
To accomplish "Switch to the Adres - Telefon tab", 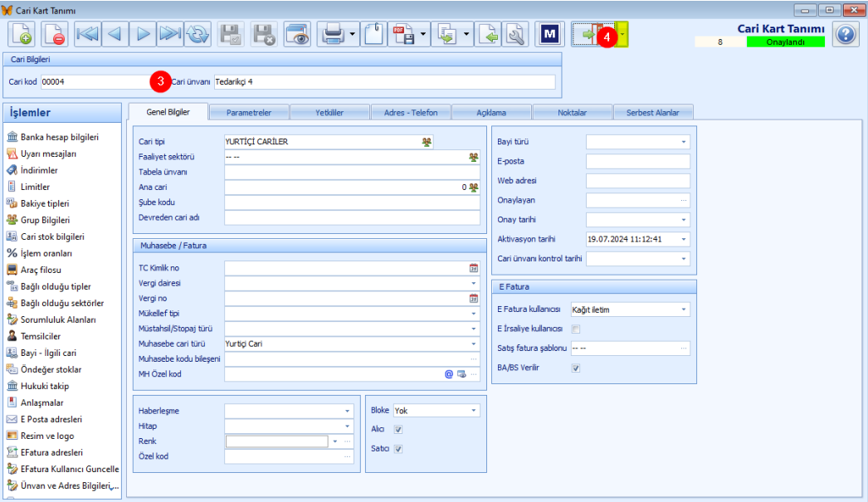I will coord(411,112).
